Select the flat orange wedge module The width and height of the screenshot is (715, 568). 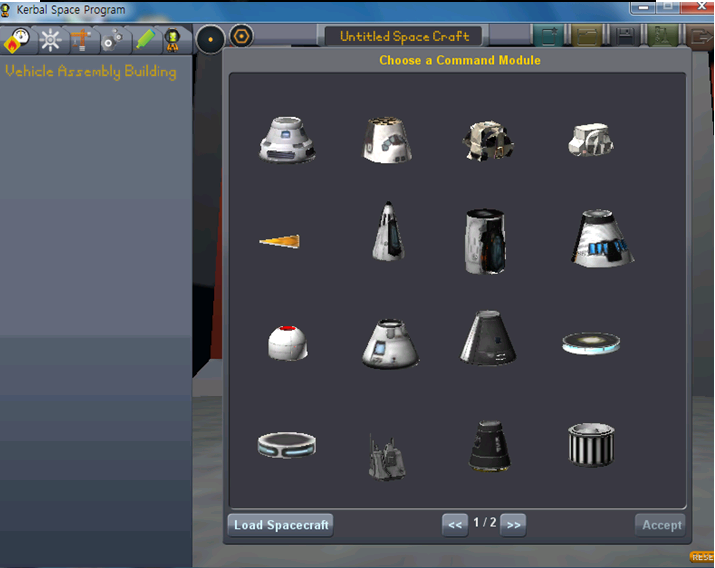click(x=280, y=241)
